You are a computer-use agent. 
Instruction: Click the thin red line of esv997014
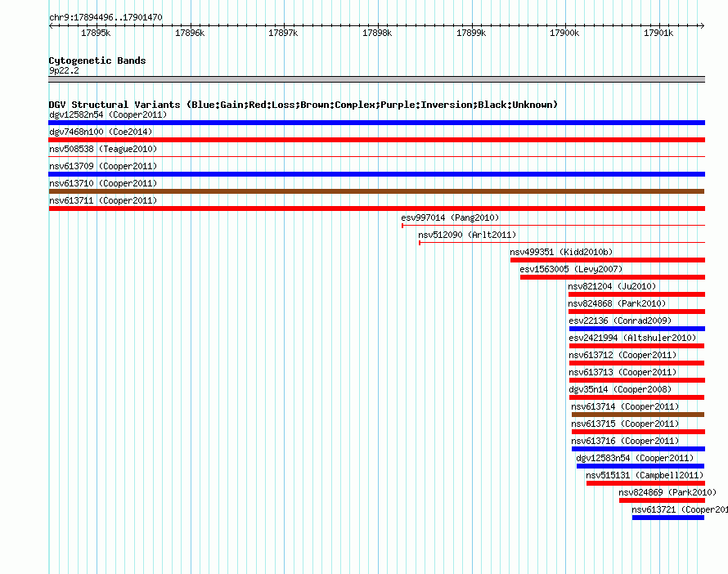click(x=554, y=226)
